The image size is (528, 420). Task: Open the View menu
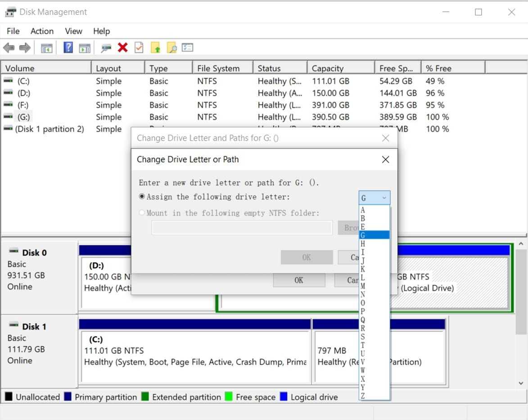(73, 31)
